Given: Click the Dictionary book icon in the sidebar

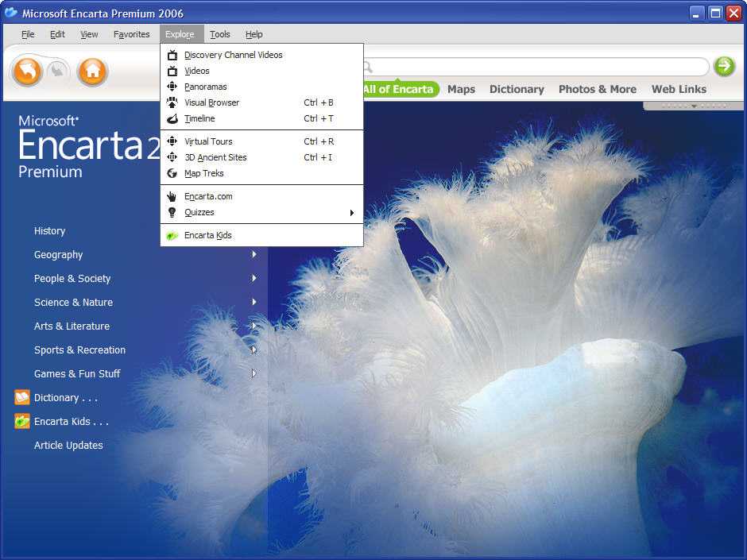Looking at the screenshot, I should pos(22,397).
